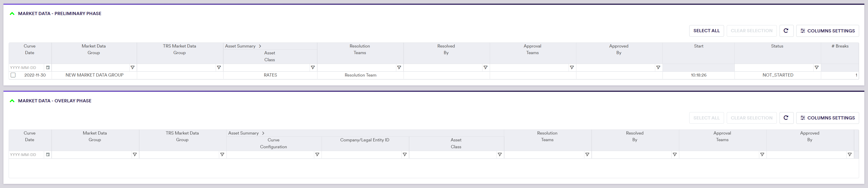
Task: Click Select All in Preliminary Phase
Action: pos(706,31)
